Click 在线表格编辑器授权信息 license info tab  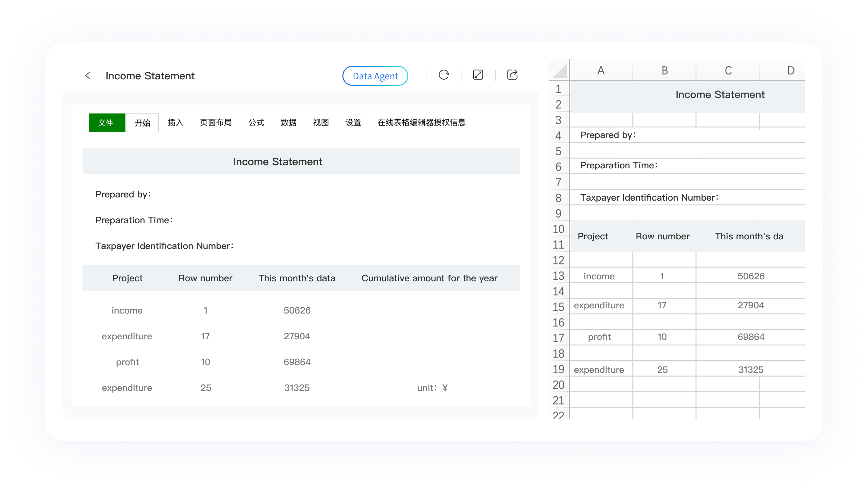pos(421,122)
